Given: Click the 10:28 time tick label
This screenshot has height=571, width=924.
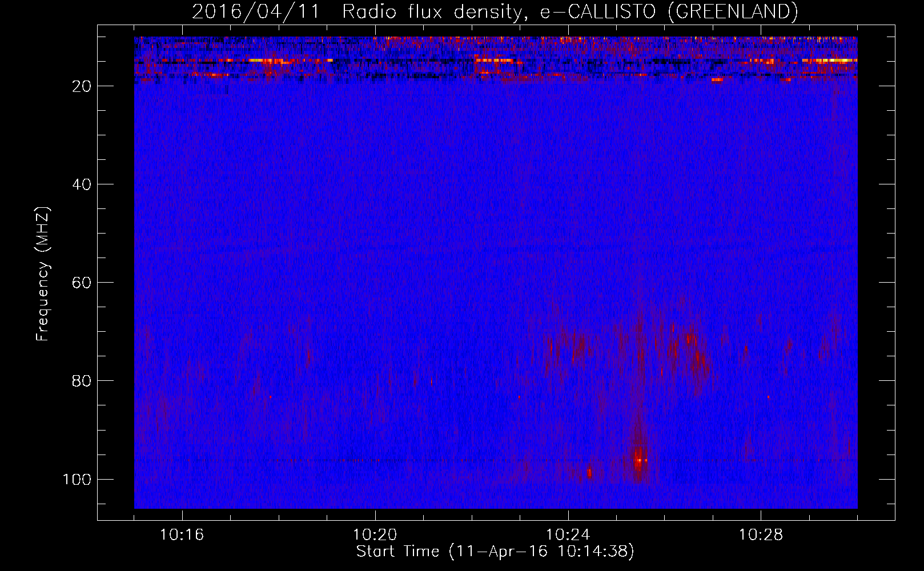Looking at the screenshot, I should pos(761,535).
